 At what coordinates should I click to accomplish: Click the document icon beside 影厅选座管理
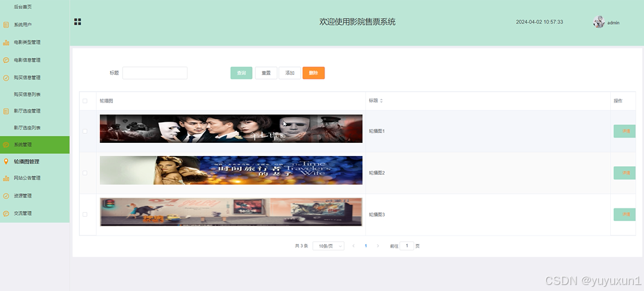6,111
